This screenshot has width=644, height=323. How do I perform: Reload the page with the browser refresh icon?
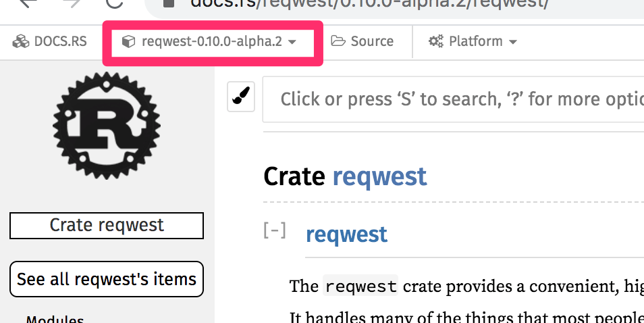click(x=115, y=3)
